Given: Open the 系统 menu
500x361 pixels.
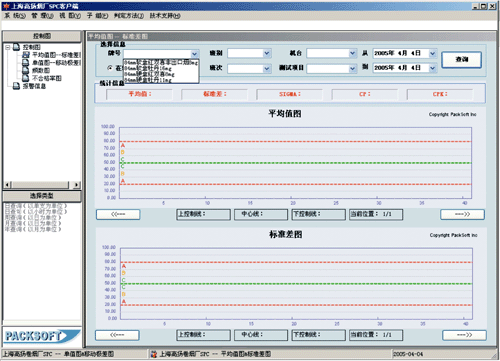Looking at the screenshot, I should [15, 16].
